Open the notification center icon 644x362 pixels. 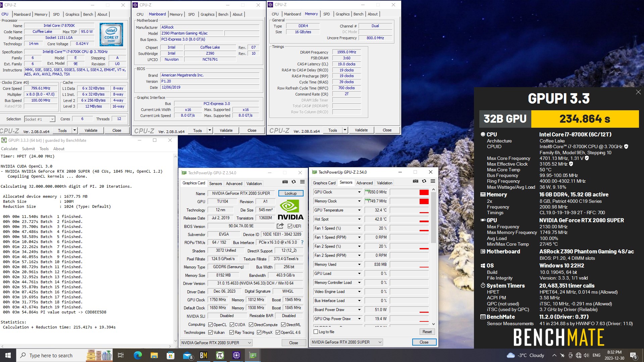[x=633, y=355]
